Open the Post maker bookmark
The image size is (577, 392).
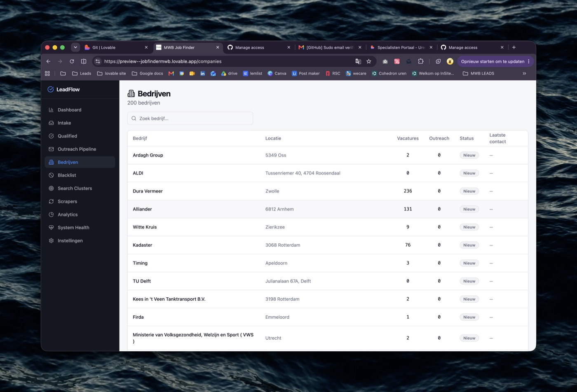(306, 73)
